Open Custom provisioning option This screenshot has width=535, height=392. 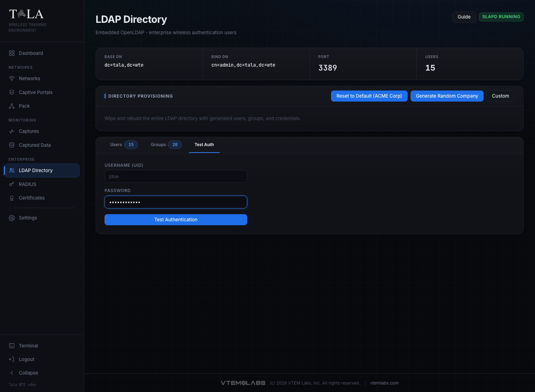pos(500,96)
